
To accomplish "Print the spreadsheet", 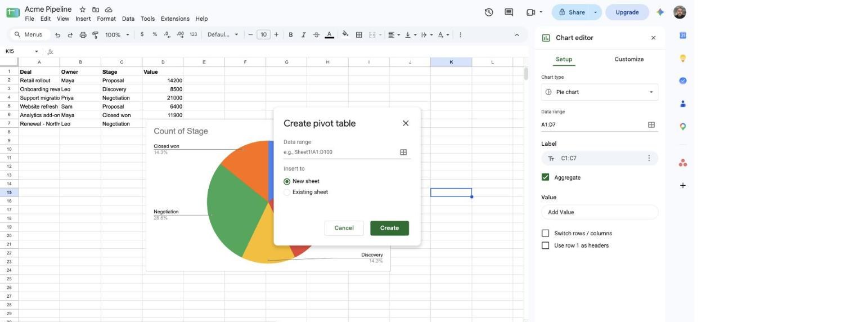I will coord(83,35).
